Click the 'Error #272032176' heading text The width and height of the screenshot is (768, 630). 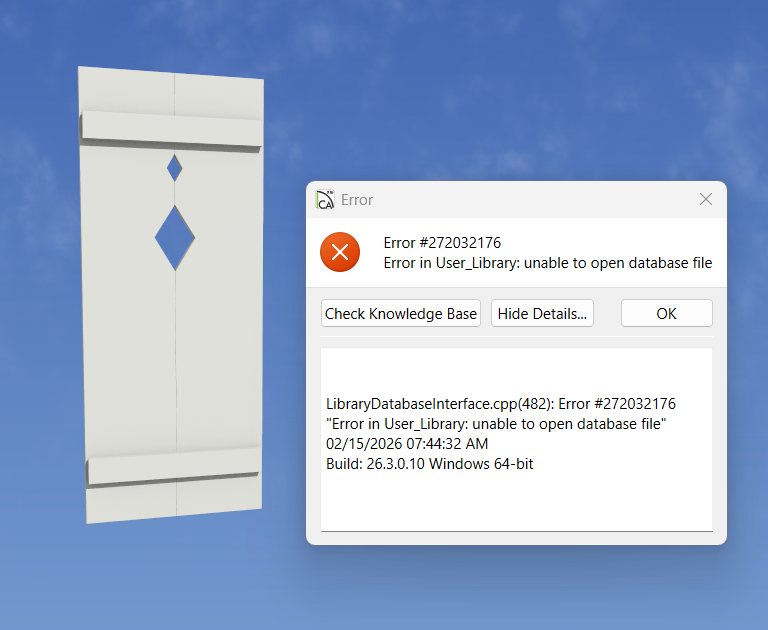tap(442, 243)
